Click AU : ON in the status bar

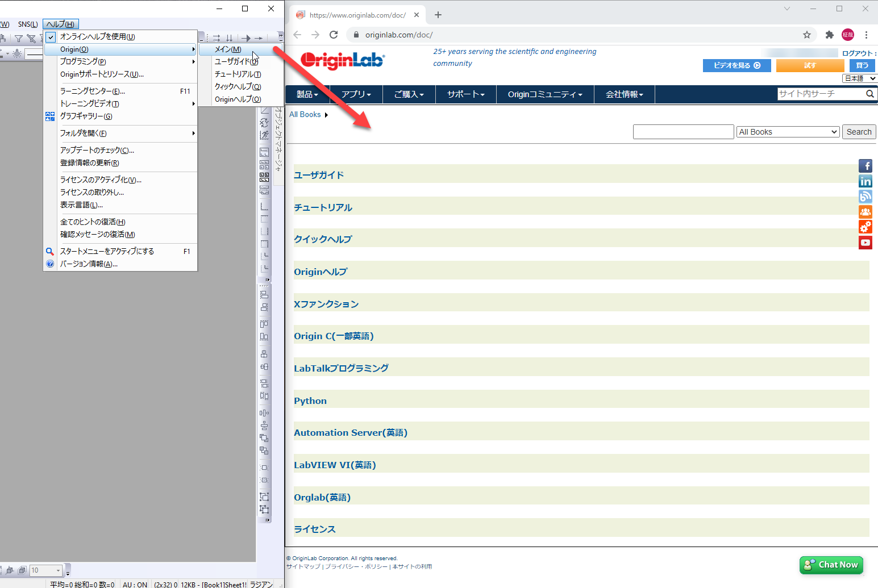pos(135,585)
